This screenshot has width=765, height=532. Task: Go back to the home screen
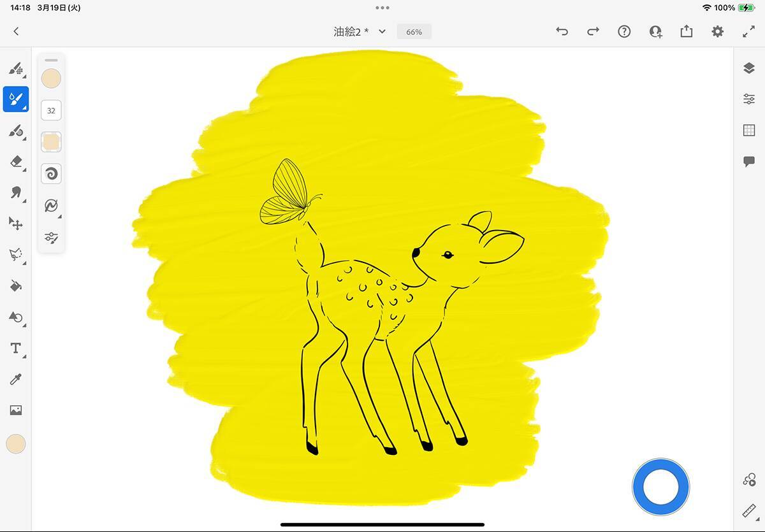16,31
